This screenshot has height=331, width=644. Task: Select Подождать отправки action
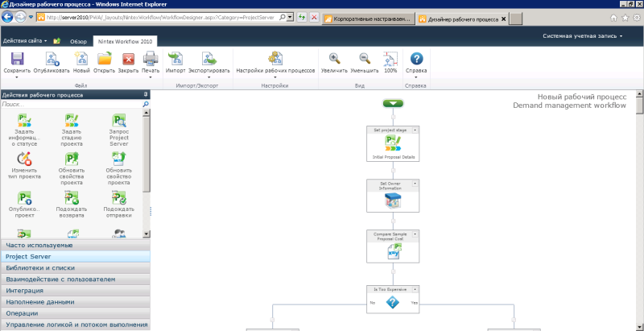[119, 204]
